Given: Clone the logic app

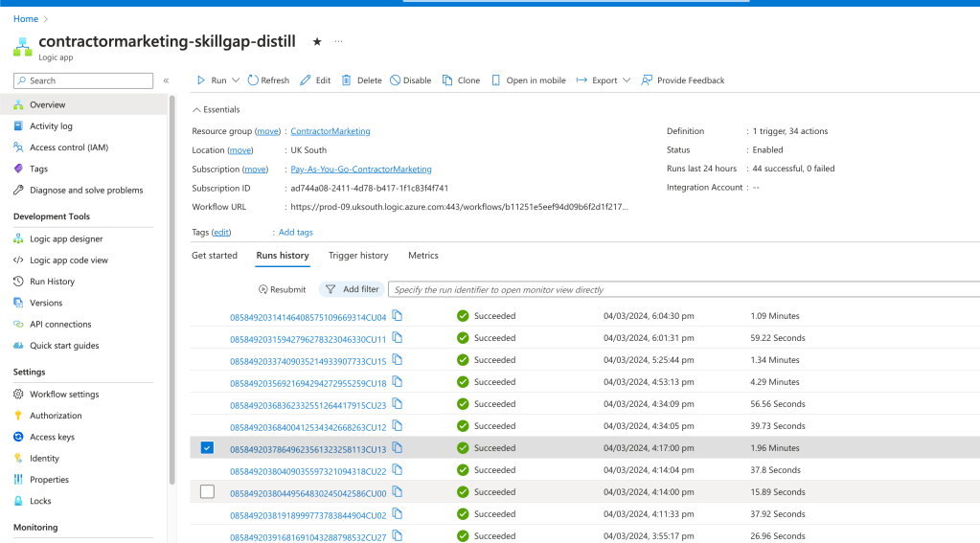Looking at the screenshot, I should (x=461, y=80).
